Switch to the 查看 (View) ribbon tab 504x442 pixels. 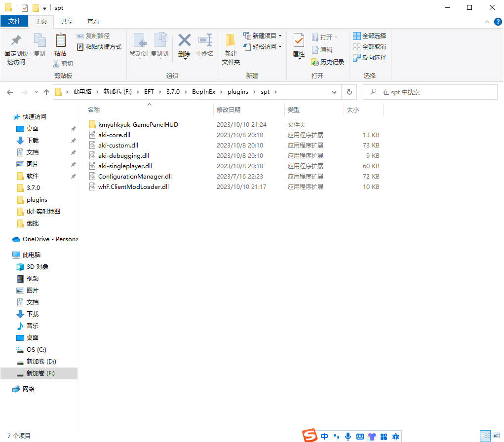(93, 21)
